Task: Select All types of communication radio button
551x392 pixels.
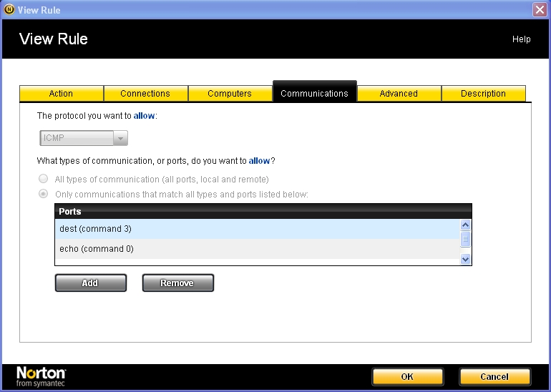Action: click(43, 179)
